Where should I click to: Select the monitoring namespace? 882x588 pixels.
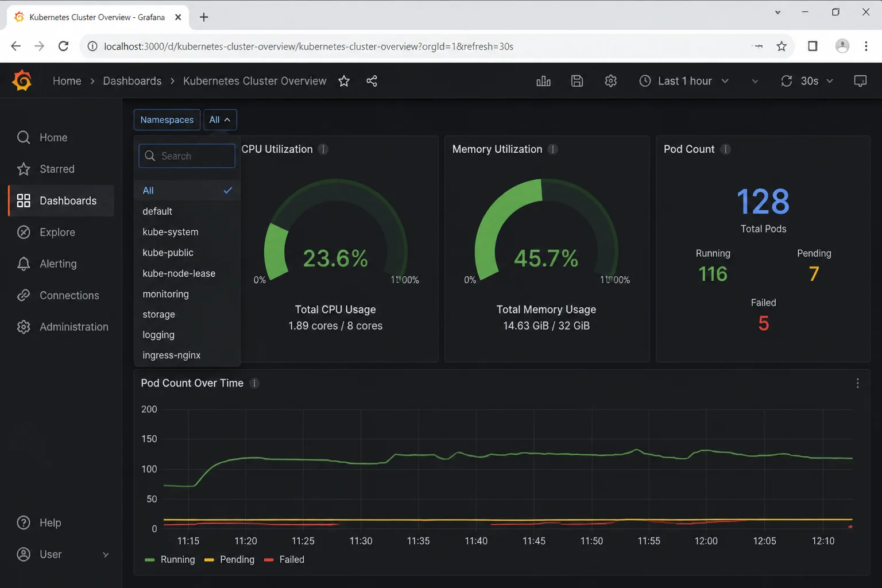click(x=187, y=294)
